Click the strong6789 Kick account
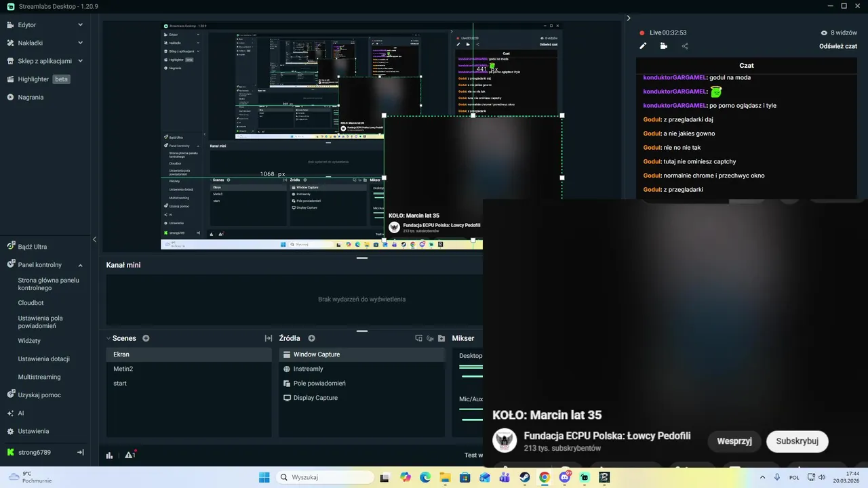 point(34,452)
